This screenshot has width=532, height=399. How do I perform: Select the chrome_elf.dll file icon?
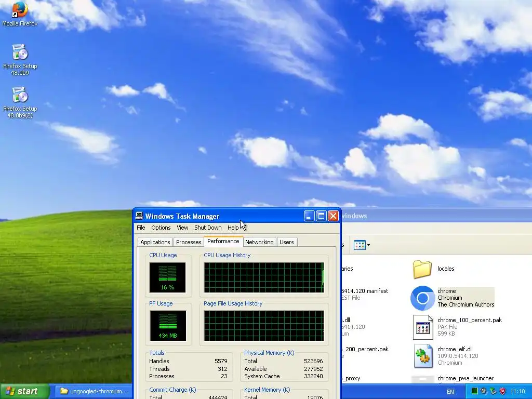tap(423, 356)
